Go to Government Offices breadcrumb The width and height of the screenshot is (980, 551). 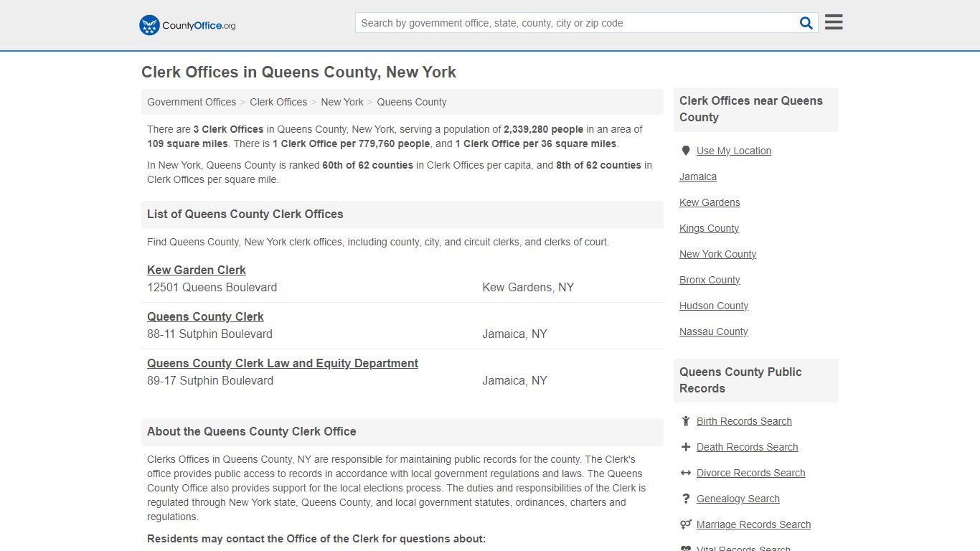(192, 102)
